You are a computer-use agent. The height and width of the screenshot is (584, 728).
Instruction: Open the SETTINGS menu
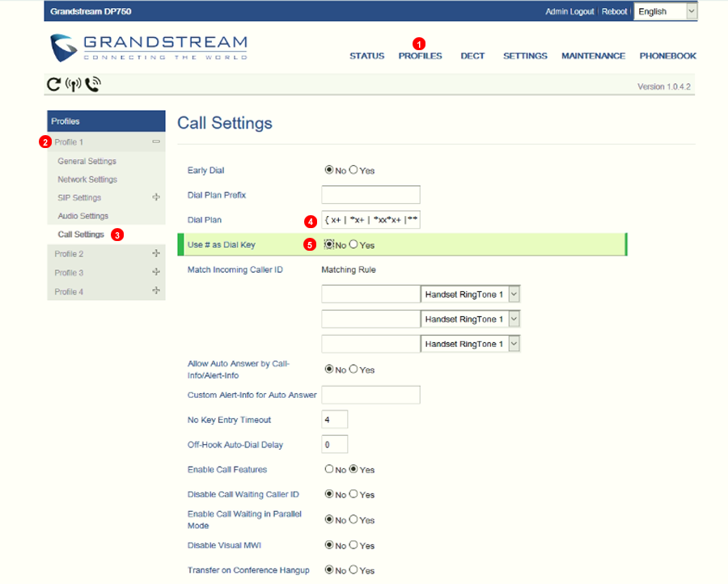pyautogui.click(x=525, y=56)
